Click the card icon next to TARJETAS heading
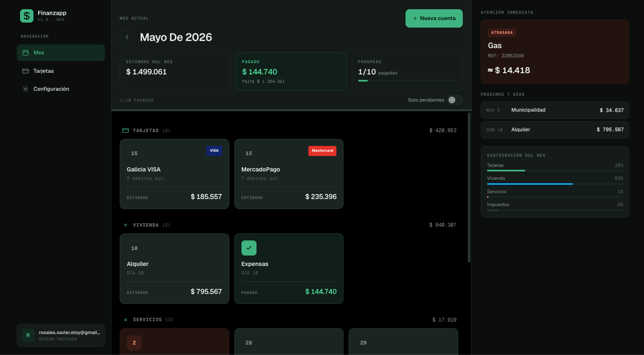 point(126,130)
